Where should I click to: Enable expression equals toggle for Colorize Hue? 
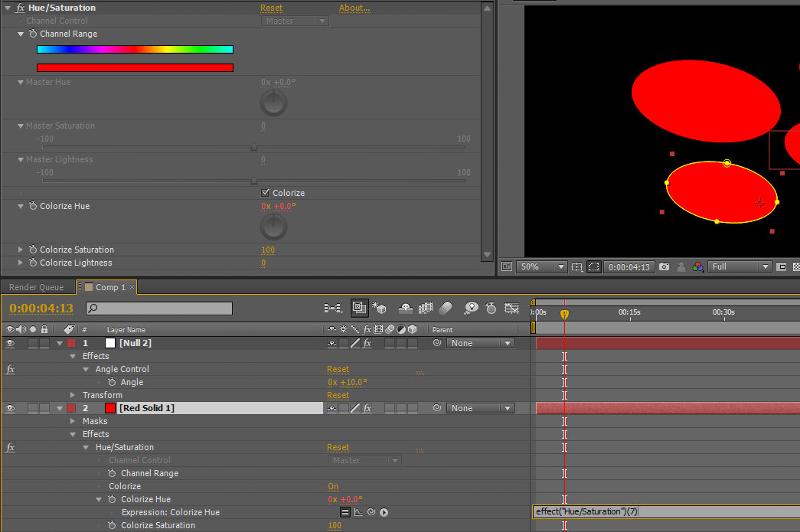(345, 512)
